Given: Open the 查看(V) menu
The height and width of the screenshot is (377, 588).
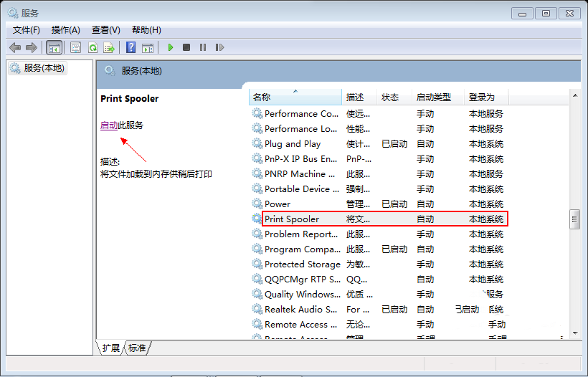Looking at the screenshot, I should pyautogui.click(x=106, y=30).
